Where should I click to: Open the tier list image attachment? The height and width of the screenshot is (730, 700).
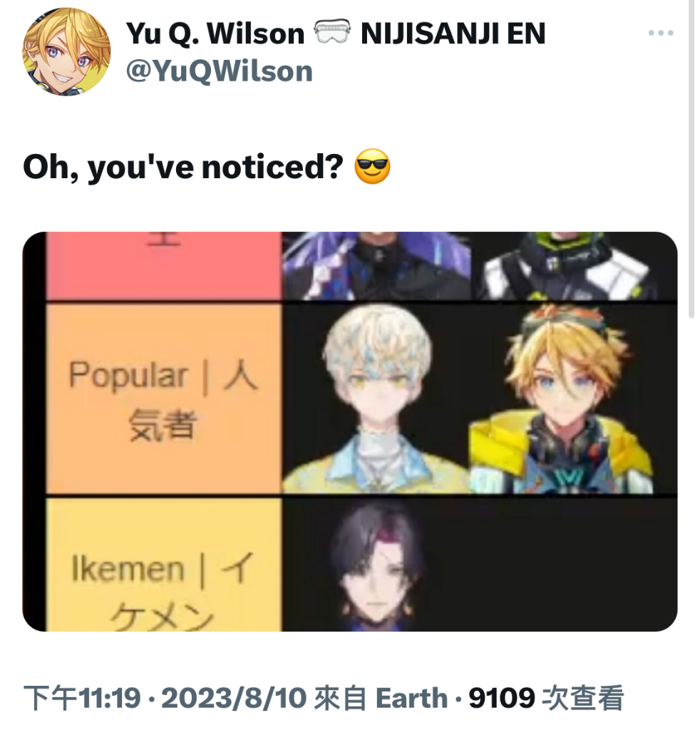pos(350,431)
